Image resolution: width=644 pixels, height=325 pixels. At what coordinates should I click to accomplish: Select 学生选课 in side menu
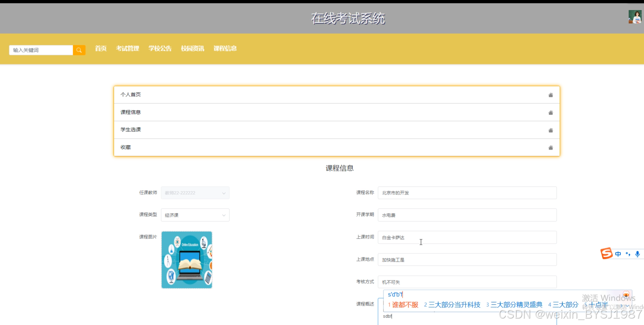coord(337,130)
